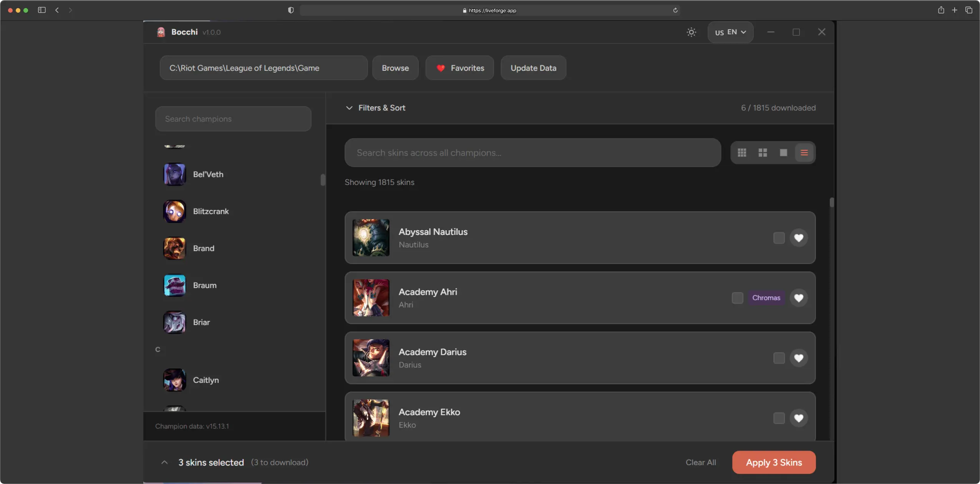Click the Apply 3 Skins button
The image size is (980, 484).
coord(774,462)
